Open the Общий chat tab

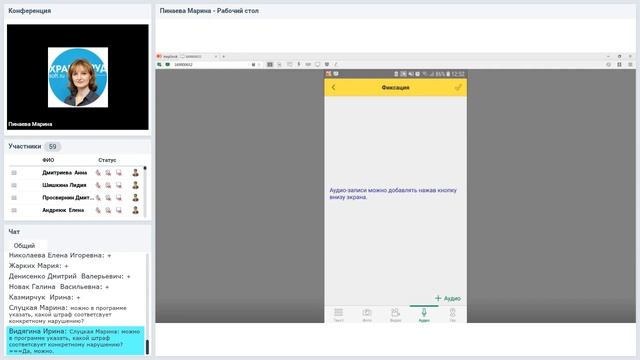point(24,246)
